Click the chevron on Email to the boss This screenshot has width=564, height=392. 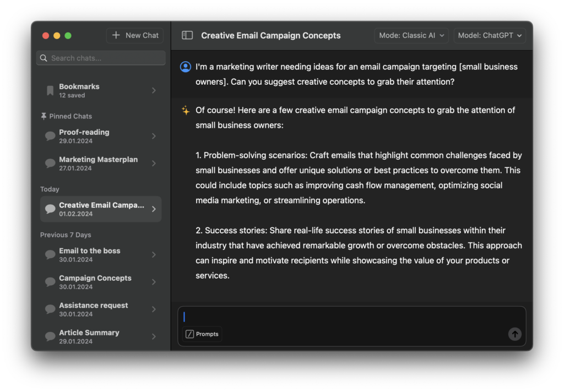click(154, 254)
